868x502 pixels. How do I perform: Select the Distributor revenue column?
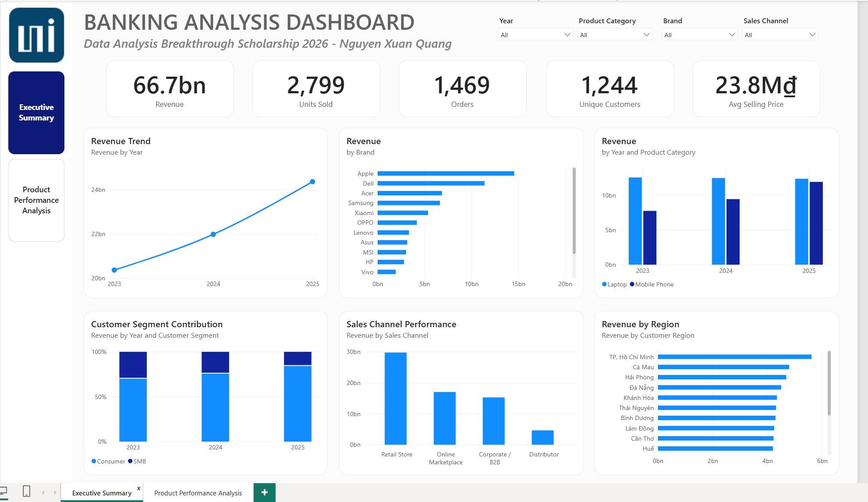[x=543, y=438]
